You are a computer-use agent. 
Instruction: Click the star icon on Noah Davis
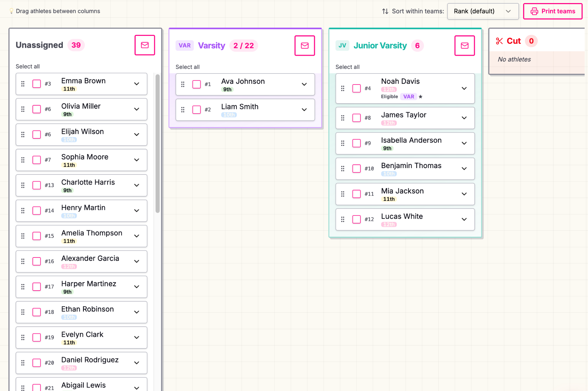(420, 97)
